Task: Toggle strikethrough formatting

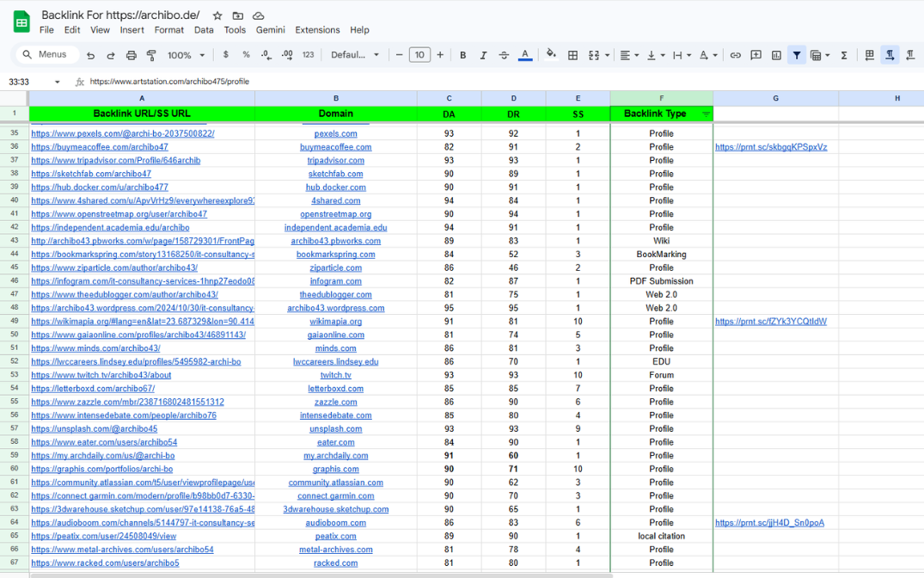Action: (504, 55)
